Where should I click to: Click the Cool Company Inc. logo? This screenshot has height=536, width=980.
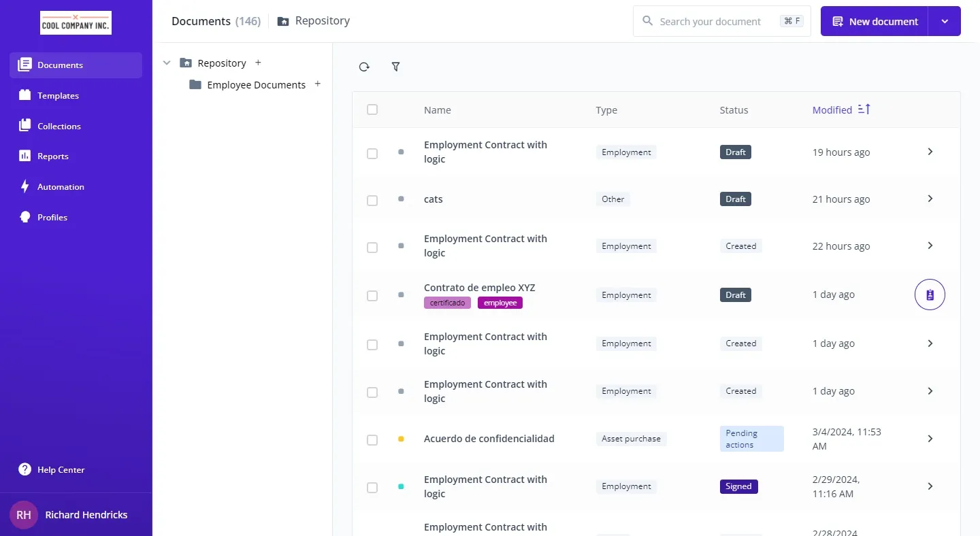(76, 22)
